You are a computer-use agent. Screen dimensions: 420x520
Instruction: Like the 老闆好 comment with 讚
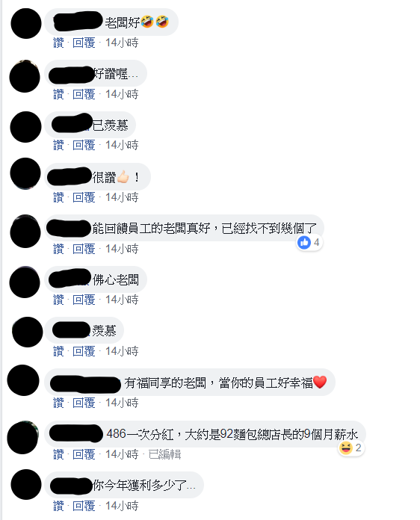(x=58, y=43)
